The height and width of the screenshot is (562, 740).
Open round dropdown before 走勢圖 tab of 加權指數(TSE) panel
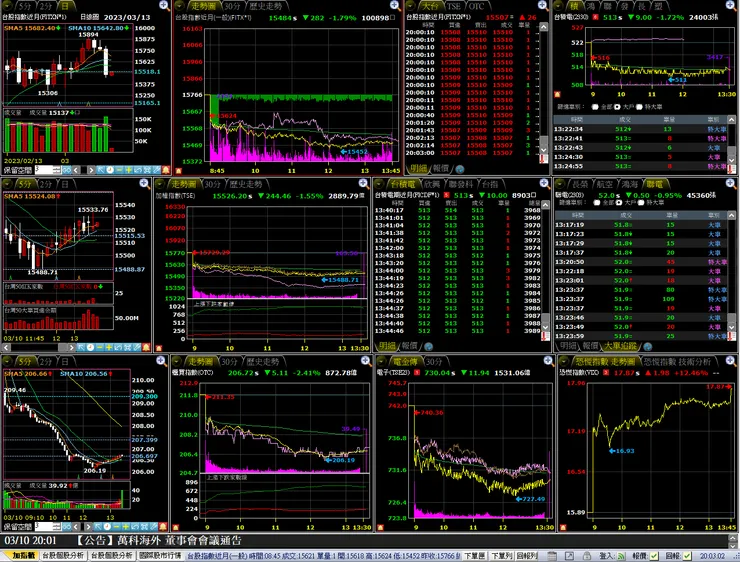click(x=160, y=184)
